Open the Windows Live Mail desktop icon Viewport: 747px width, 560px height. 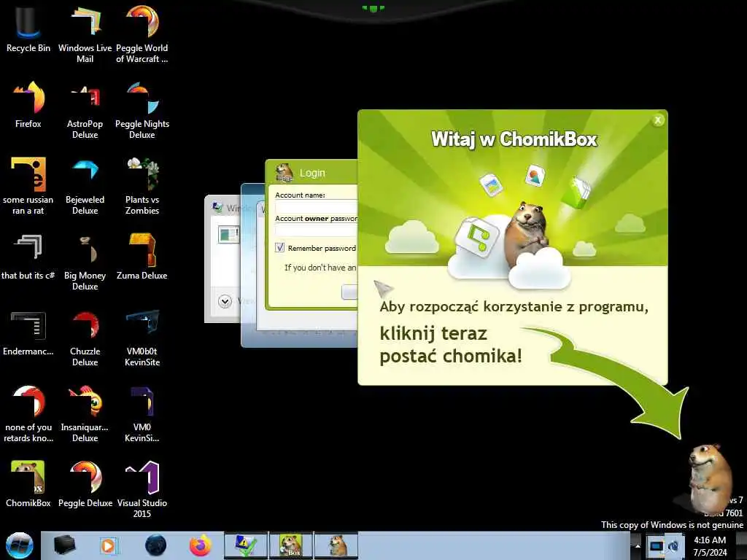[x=85, y=34]
